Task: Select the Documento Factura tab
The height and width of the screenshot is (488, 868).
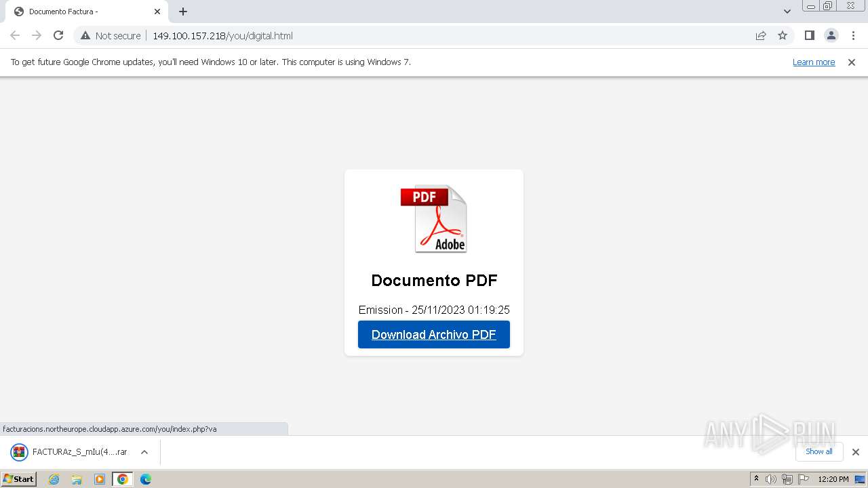Action: point(86,12)
